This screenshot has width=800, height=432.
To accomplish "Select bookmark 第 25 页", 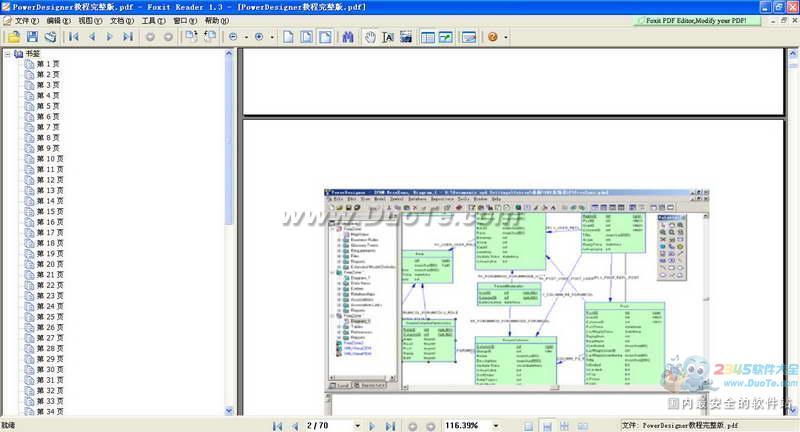I will 50,317.
